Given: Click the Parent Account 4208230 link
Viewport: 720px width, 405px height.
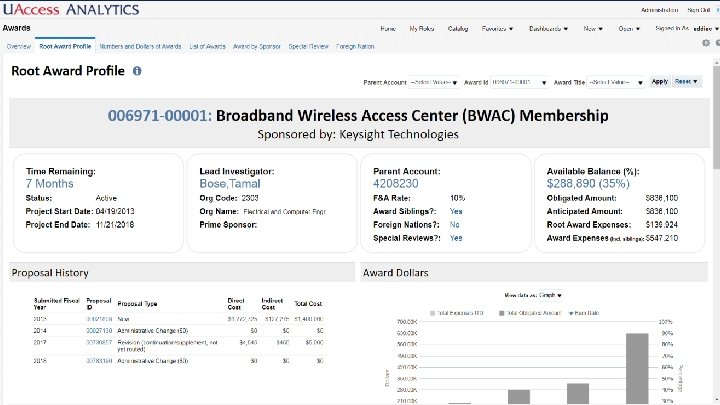Looking at the screenshot, I should point(395,184).
